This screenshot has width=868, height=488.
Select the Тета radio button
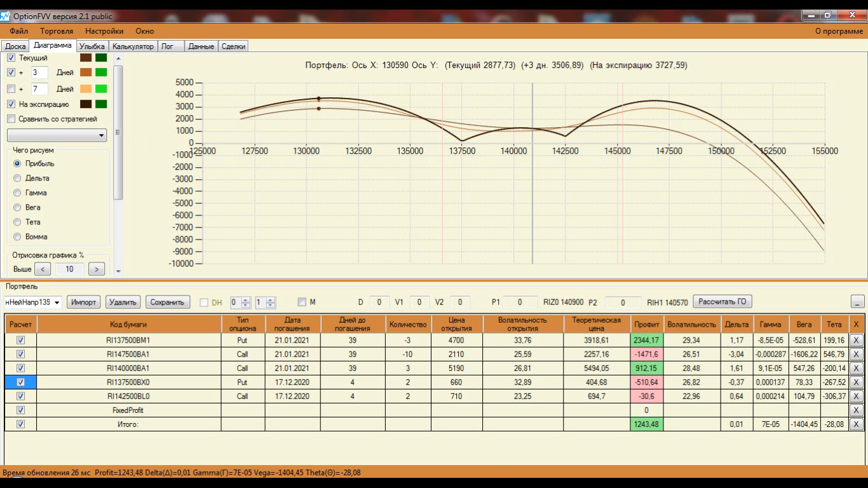click(17, 222)
